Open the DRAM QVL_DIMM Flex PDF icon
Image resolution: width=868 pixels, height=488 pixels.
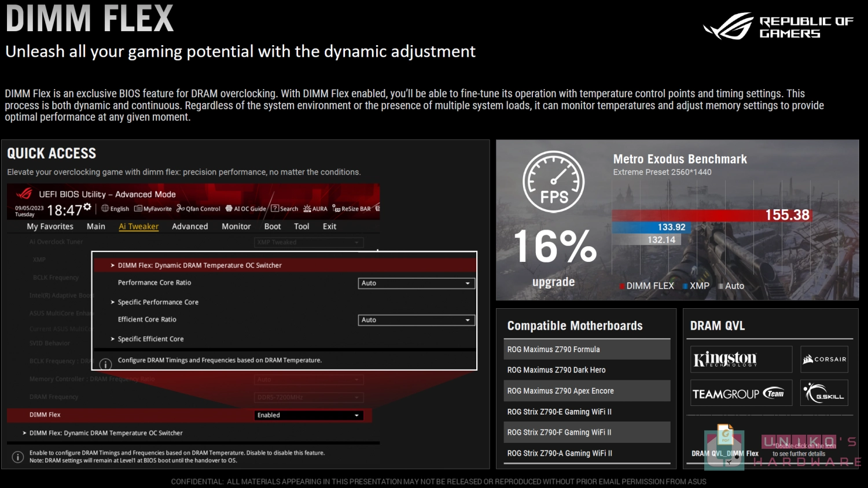tap(725, 436)
